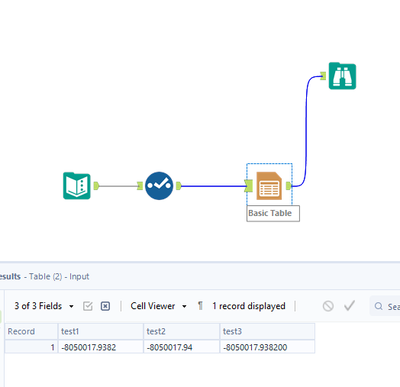The width and height of the screenshot is (400, 387).
Task: Click the Basic Table output anchor
Action: 289,186
